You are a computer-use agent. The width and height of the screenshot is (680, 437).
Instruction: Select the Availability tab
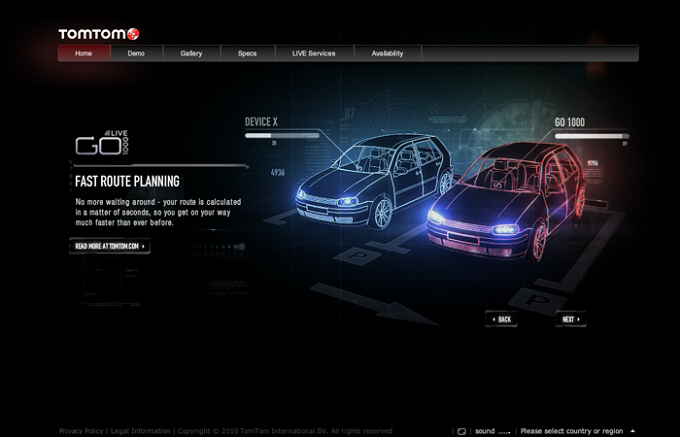coord(387,53)
